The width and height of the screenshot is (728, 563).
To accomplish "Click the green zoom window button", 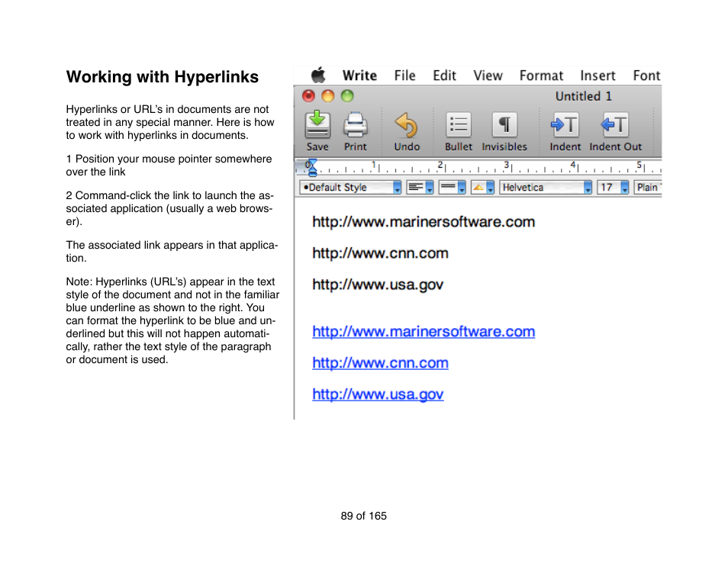I will 347,96.
